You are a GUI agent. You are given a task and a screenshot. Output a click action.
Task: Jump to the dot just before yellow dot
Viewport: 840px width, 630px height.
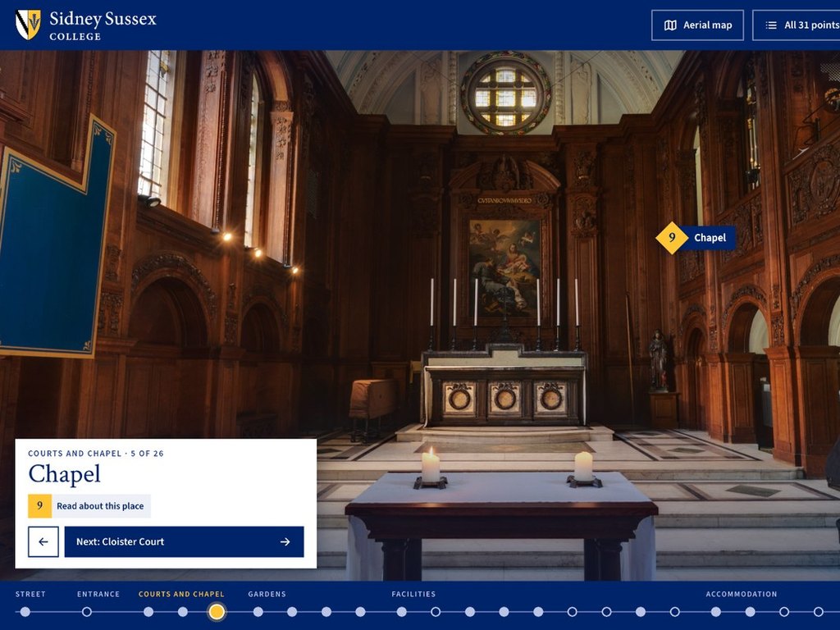[183, 612]
